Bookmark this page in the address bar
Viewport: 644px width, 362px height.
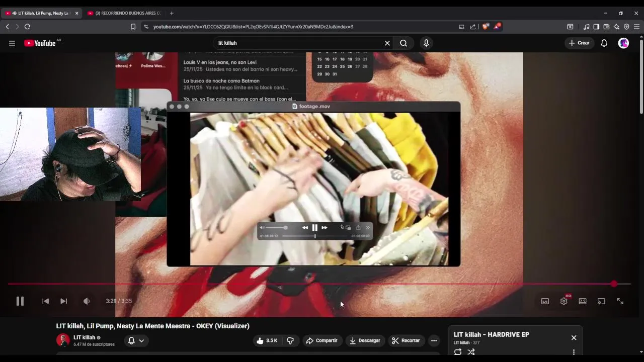[133, 27]
